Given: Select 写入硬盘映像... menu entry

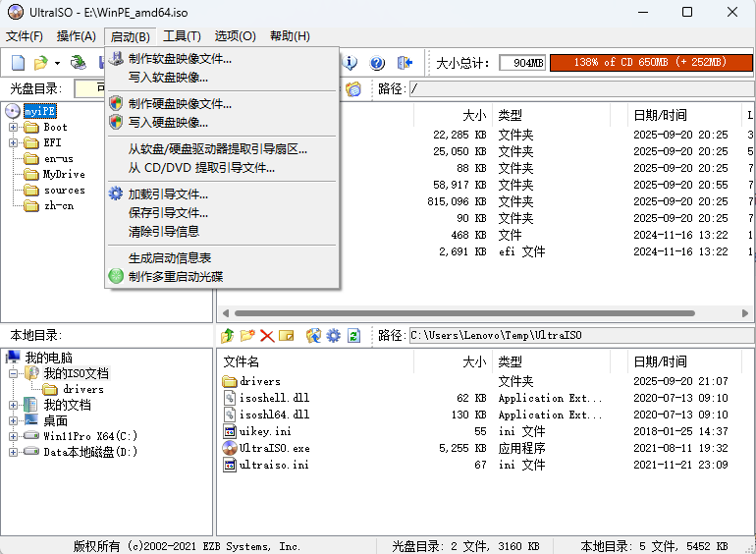Looking at the screenshot, I should point(222,123).
